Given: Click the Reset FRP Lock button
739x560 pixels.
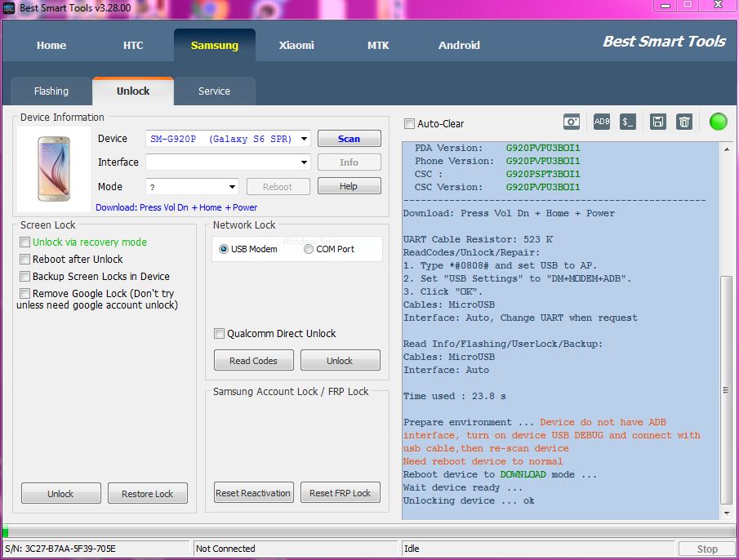Looking at the screenshot, I should [341, 492].
